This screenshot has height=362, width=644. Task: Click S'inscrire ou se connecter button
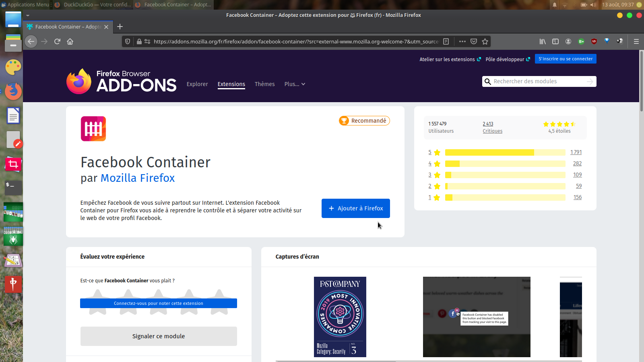(x=566, y=59)
